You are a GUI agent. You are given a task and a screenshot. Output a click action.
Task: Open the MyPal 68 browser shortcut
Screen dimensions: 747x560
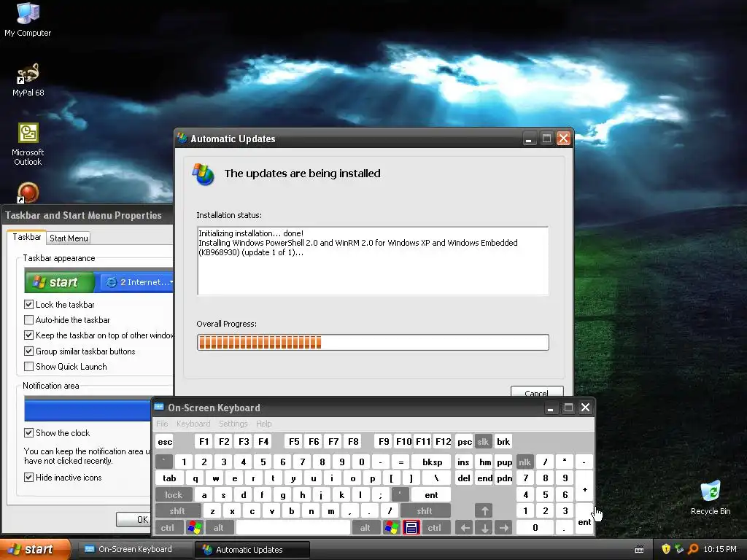point(28,79)
